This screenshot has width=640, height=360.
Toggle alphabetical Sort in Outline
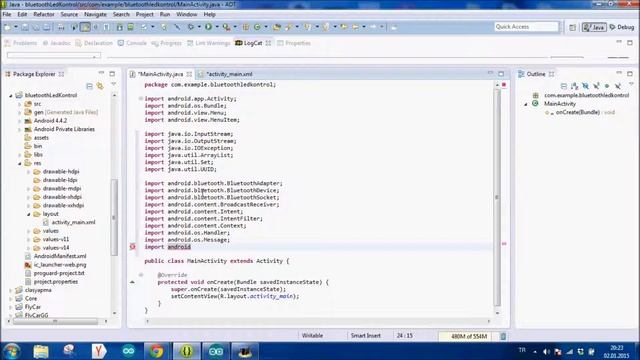click(575, 86)
